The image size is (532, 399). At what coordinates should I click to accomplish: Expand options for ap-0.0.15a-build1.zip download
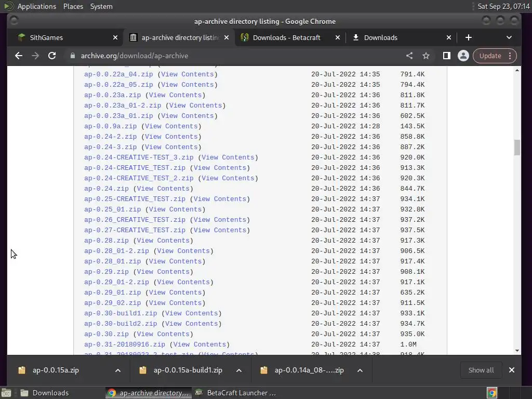pyautogui.click(x=239, y=370)
